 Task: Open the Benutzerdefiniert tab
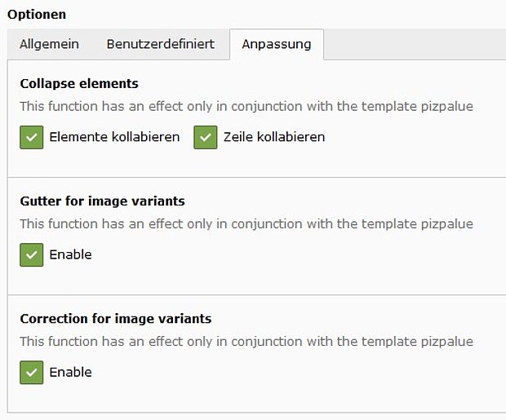point(160,44)
